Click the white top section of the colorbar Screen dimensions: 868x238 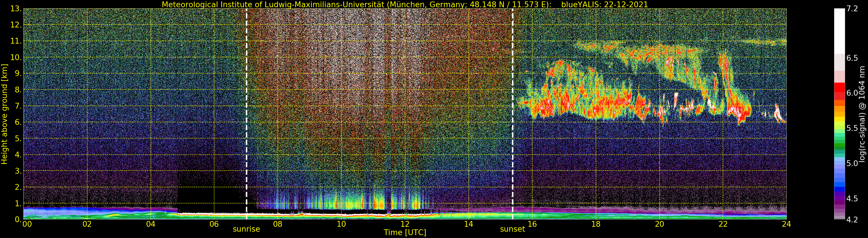839,30
